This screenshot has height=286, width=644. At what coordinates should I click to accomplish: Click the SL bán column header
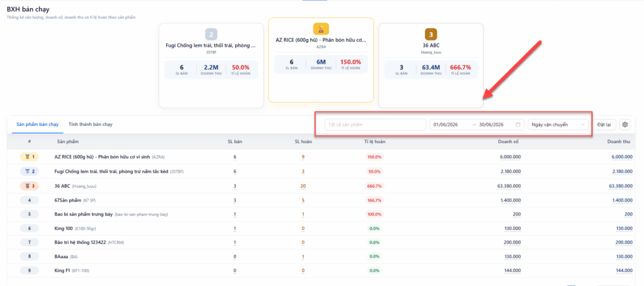(x=235, y=142)
